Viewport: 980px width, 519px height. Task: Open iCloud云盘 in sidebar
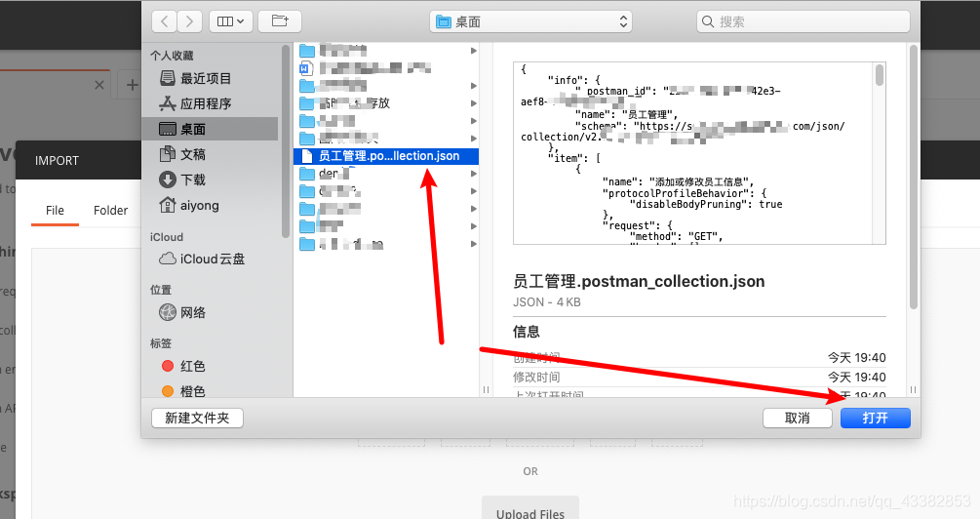pyautogui.click(x=212, y=259)
